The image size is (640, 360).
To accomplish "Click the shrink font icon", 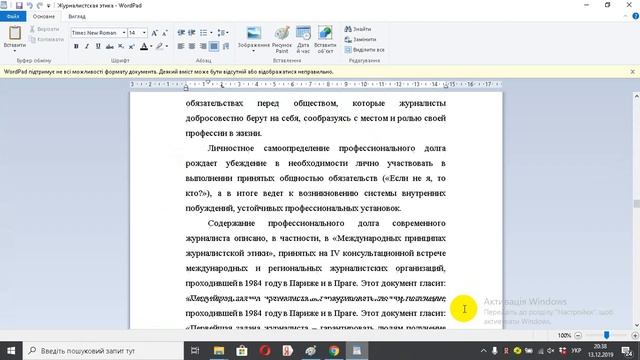I will coord(164,33).
